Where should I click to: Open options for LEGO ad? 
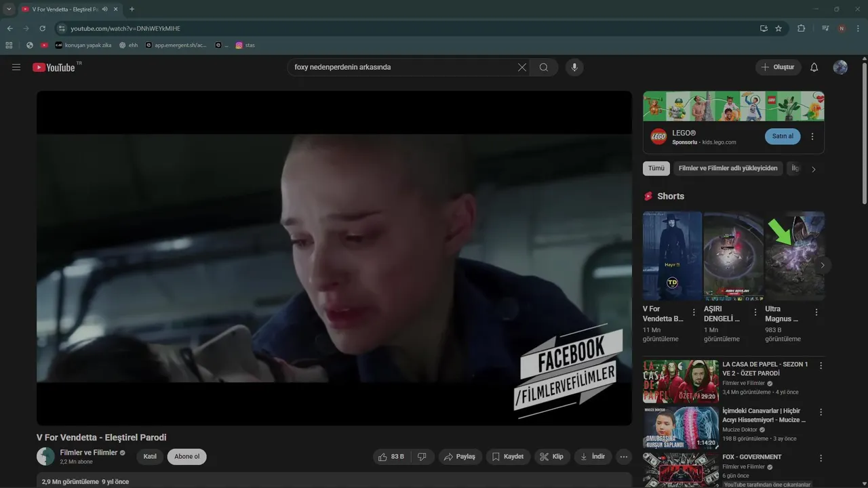click(812, 136)
